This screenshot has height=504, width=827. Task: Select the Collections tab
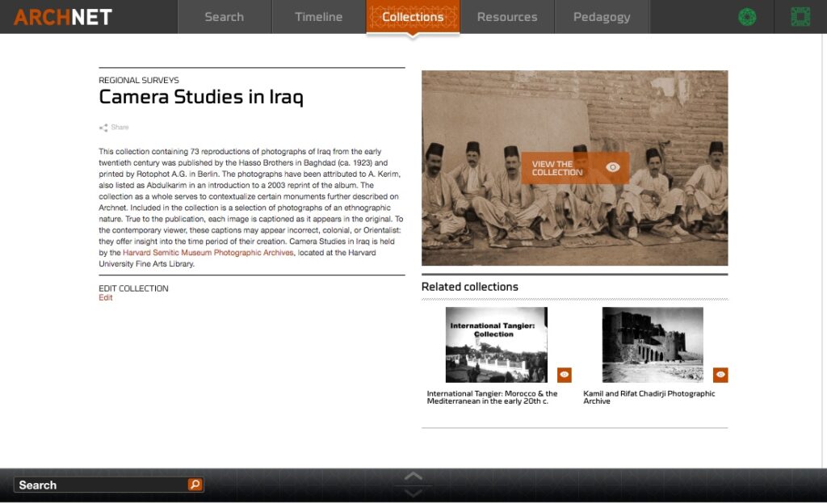tap(413, 16)
